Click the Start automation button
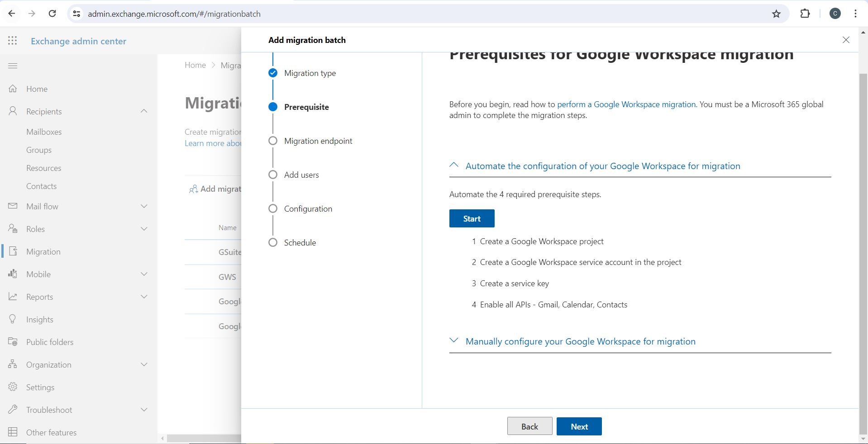The image size is (868, 444). pos(472,218)
